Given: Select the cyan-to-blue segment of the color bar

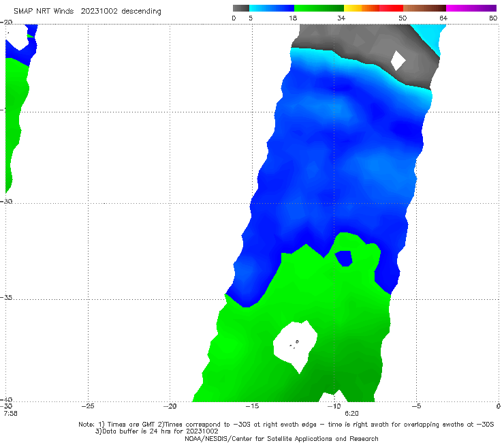Looking at the screenshot, I should click(x=272, y=8).
